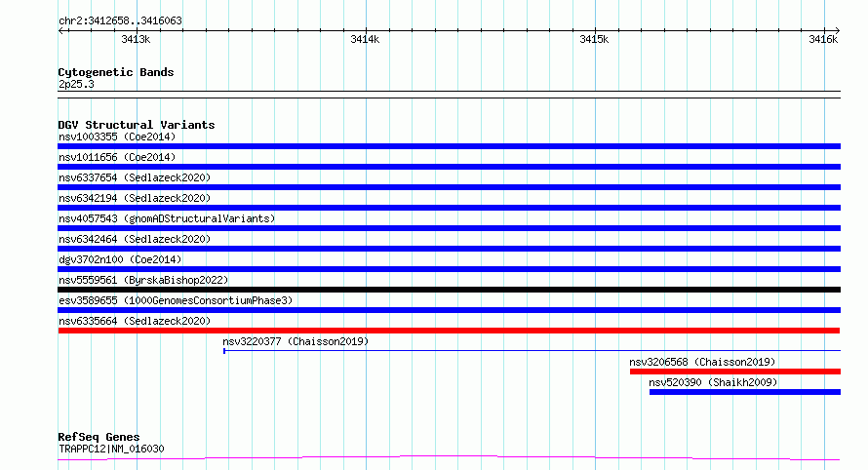Select the nsv6337654 blue bar
Screen dimensions: 868x470
(x=449, y=187)
